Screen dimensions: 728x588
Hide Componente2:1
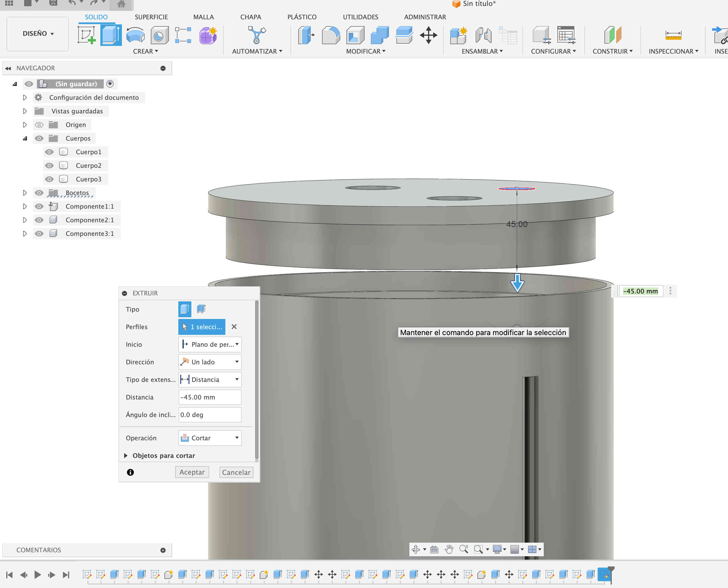(39, 220)
